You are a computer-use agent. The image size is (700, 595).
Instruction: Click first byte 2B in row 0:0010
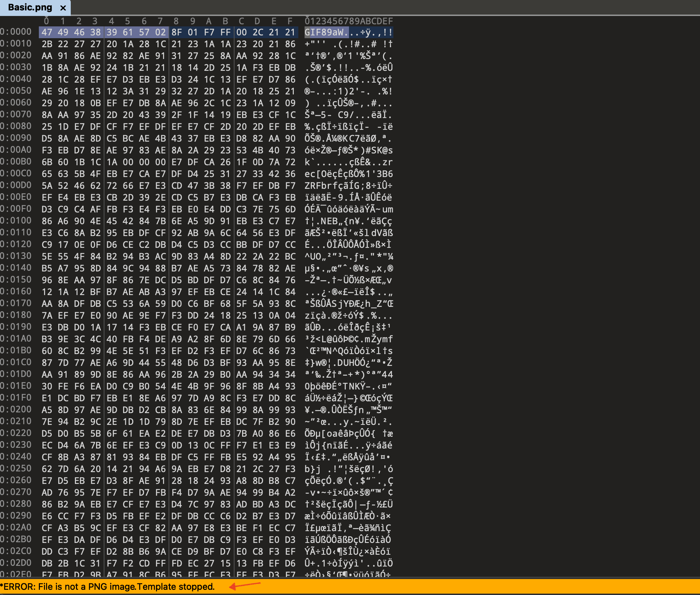47,44
